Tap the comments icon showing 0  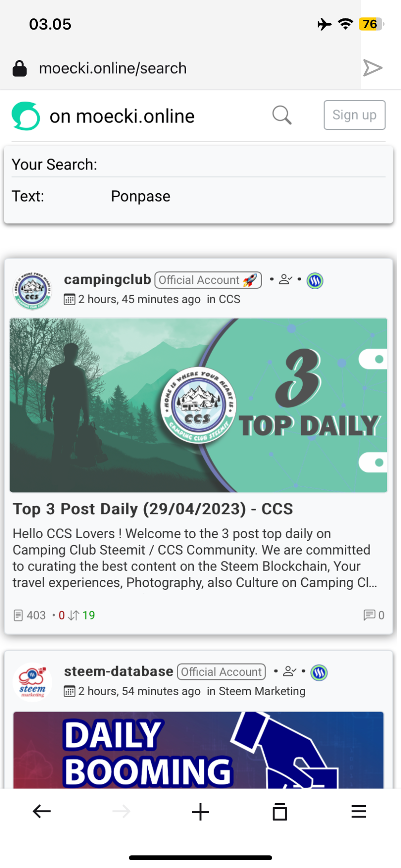pos(370,615)
